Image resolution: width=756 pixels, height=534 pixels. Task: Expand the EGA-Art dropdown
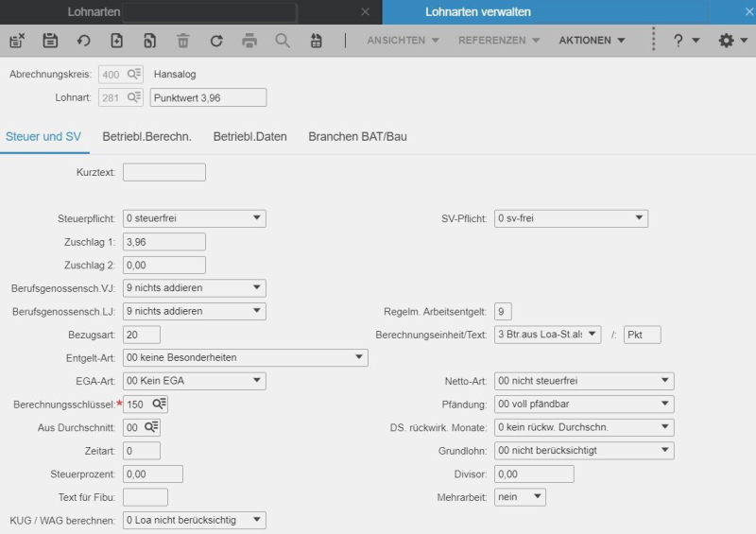coord(195,381)
